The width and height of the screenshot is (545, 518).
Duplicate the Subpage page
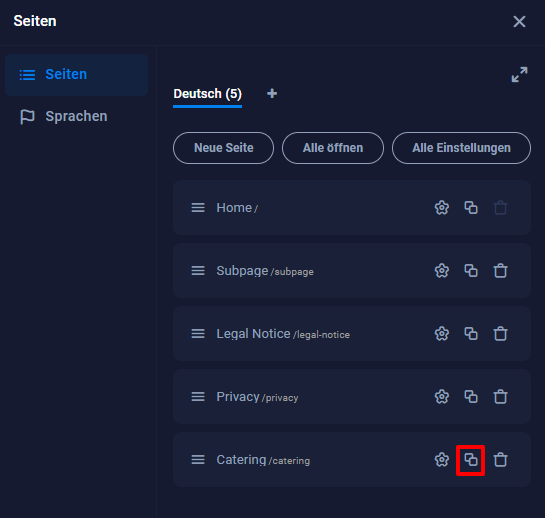coord(471,271)
